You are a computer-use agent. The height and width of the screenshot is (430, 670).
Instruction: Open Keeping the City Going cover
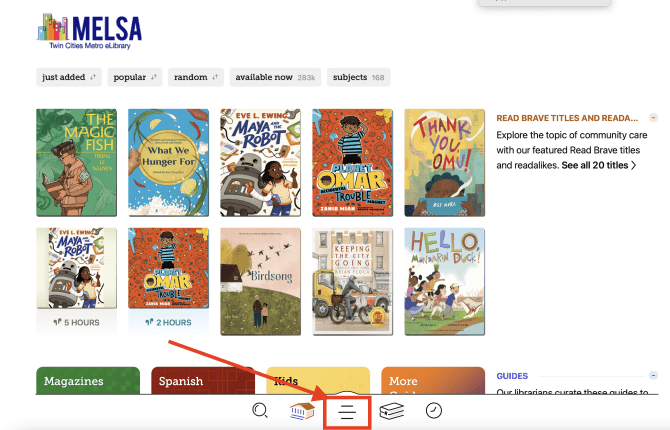pos(353,282)
